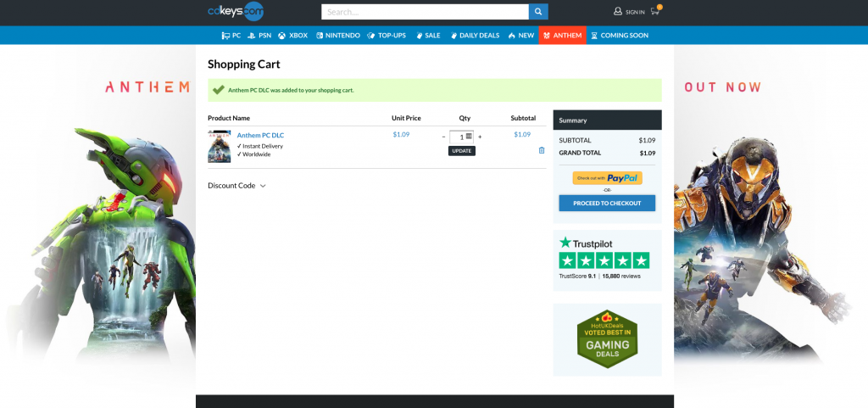Expand the Discount Code section
868x408 pixels.
237,186
